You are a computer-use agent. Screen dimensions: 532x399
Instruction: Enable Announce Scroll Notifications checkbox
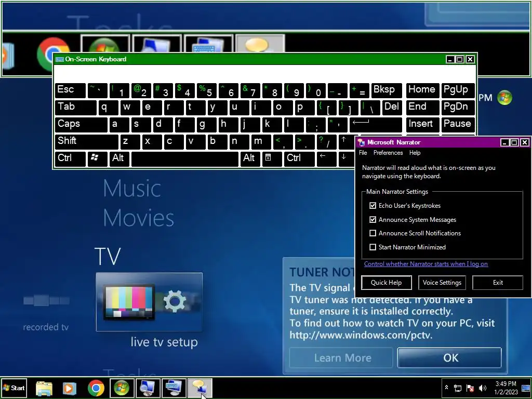pyautogui.click(x=373, y=233)
